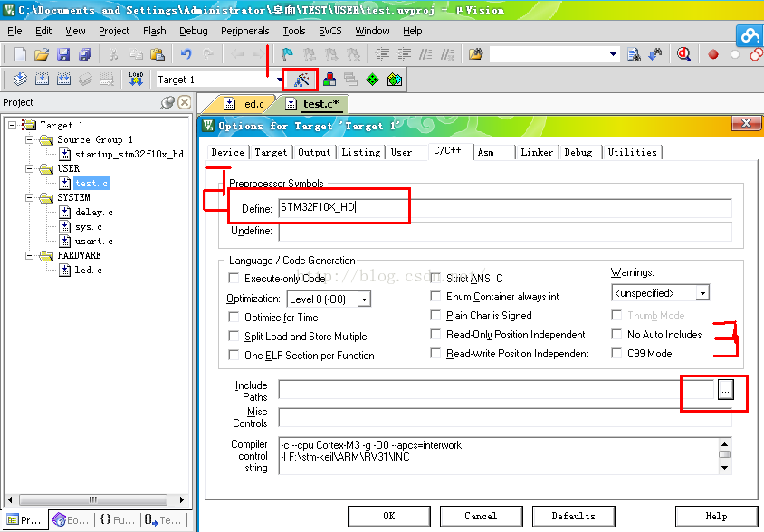Click the New file toolbar icon
Screen dimensions: 764x532
click(20, 54)
